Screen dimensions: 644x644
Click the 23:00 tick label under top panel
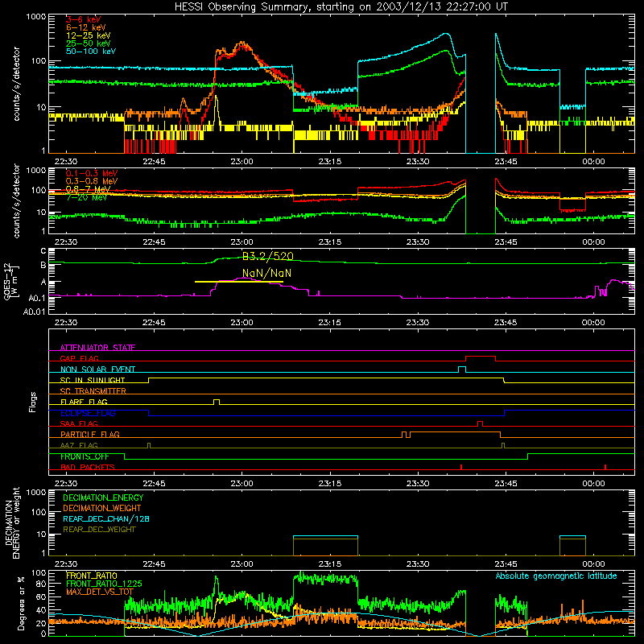pyautogui.click(x=242, y=162)
